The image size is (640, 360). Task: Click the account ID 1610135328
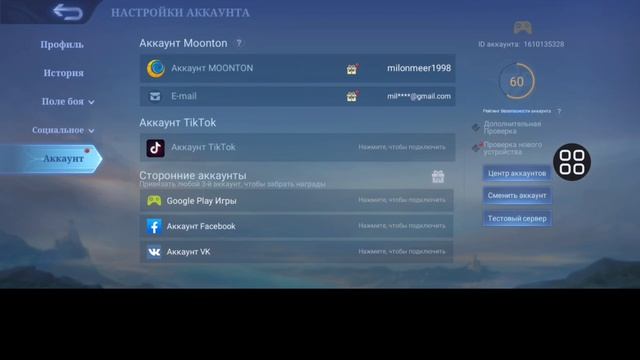pyautogui.click(x=544, y=44)
